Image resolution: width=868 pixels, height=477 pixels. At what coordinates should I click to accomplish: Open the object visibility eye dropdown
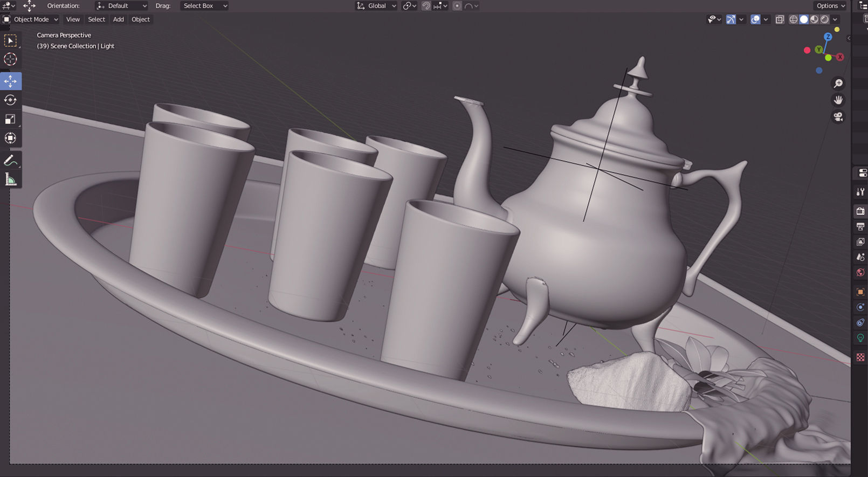coord(714,19)
